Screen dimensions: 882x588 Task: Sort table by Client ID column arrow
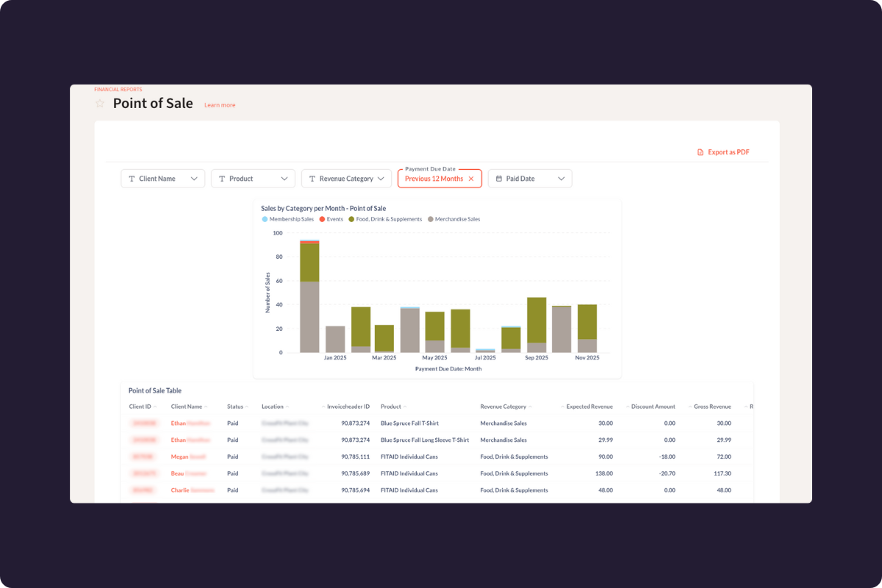pos(155,406)
